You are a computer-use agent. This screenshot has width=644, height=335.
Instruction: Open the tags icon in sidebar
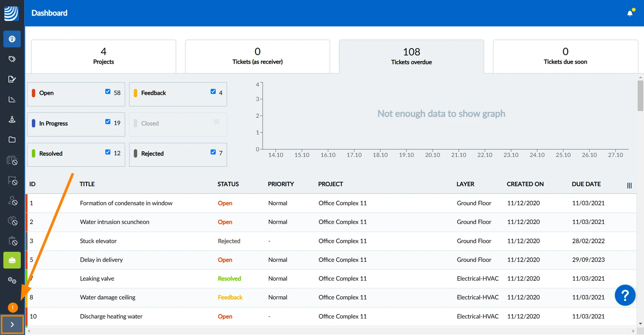click(12, 59)
